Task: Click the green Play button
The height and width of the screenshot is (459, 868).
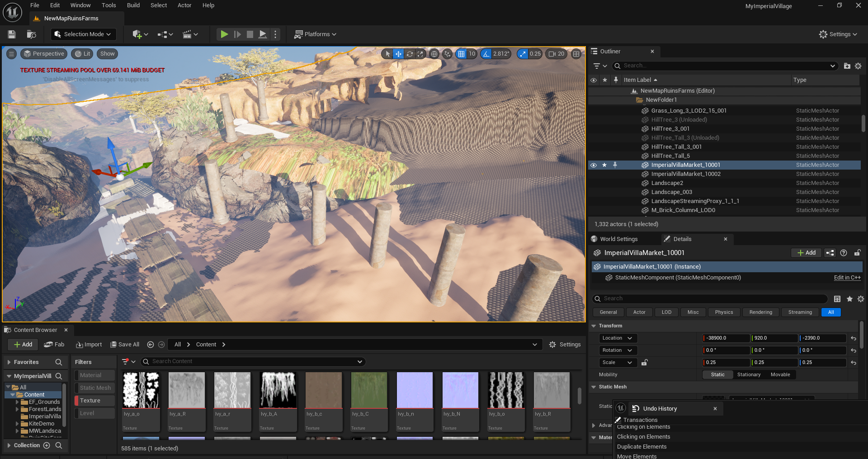Action: pyautogui.click(x=224, y=34)
